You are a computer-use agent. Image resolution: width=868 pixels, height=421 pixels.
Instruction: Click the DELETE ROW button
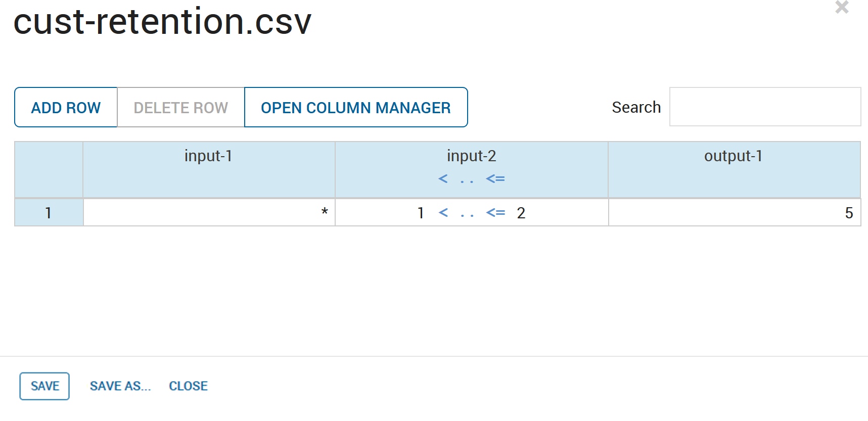click(x=180, y=107)
